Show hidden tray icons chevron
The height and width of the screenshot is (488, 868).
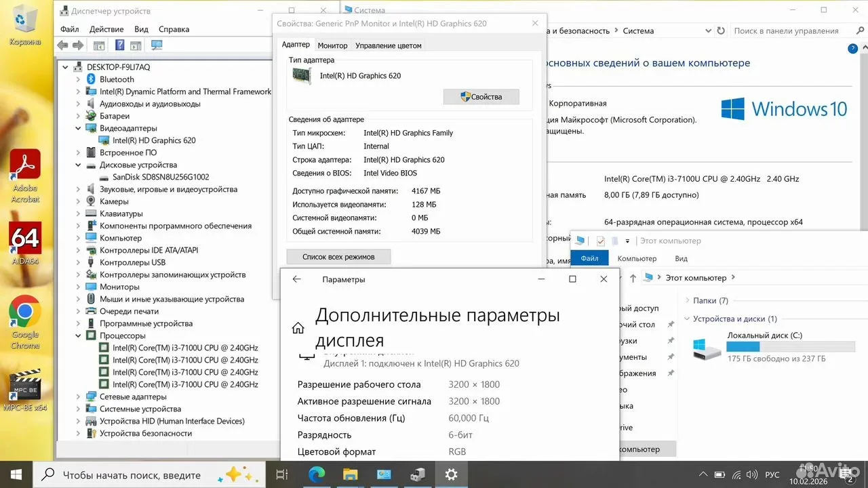point(703,474)
